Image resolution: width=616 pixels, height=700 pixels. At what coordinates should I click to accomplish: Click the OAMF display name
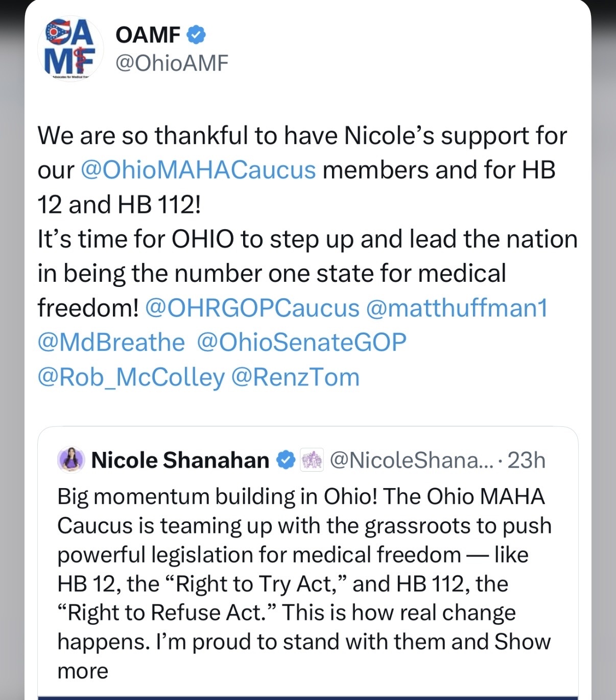coord(148,35)
